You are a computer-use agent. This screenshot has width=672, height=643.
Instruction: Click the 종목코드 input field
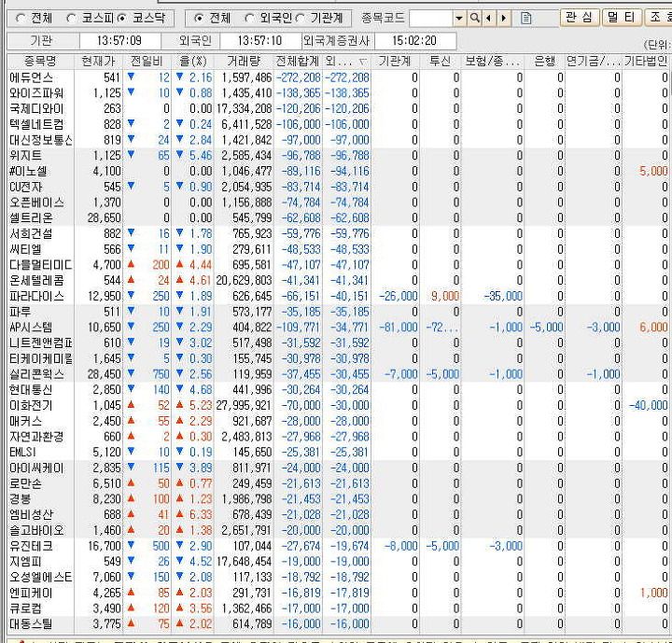(x=431, y=19)
